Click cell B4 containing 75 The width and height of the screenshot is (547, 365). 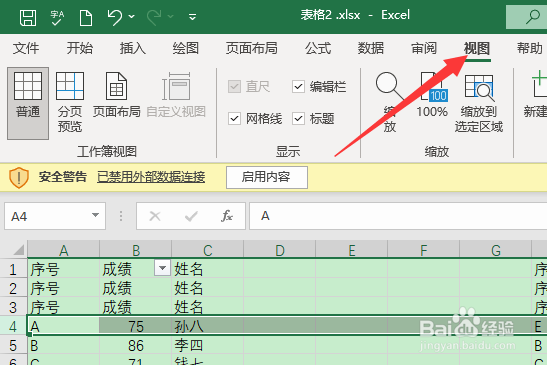pyautogui.click(x=136, y=326)
